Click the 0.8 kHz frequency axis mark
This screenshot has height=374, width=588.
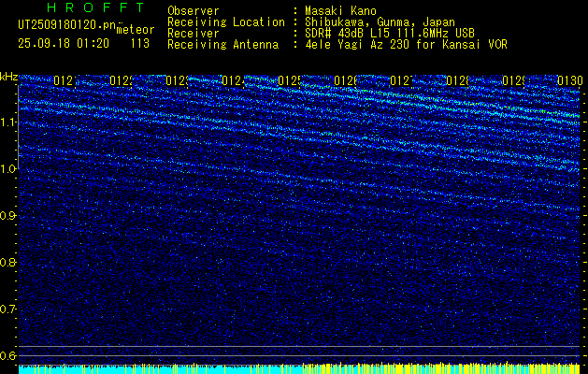click(x=8, y=263)
